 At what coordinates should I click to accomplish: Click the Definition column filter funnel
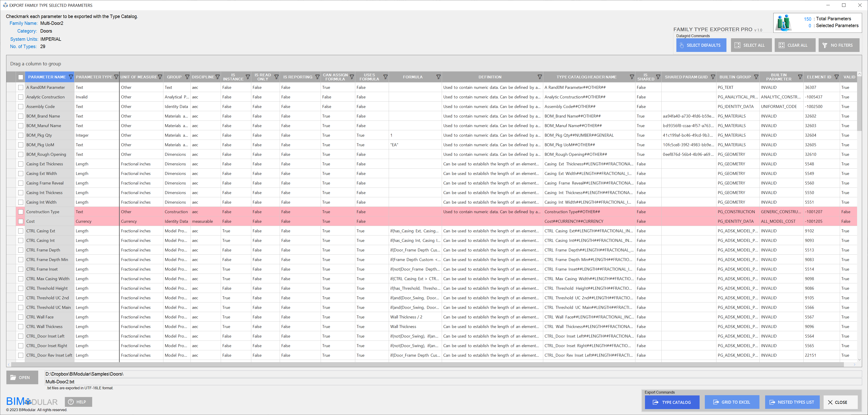[x=539, y=77]
